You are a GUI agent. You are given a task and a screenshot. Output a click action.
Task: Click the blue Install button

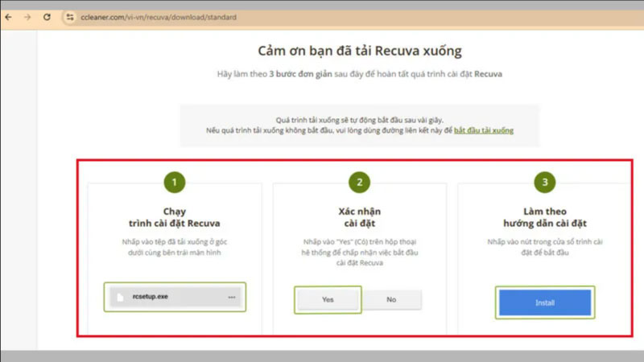545,302
